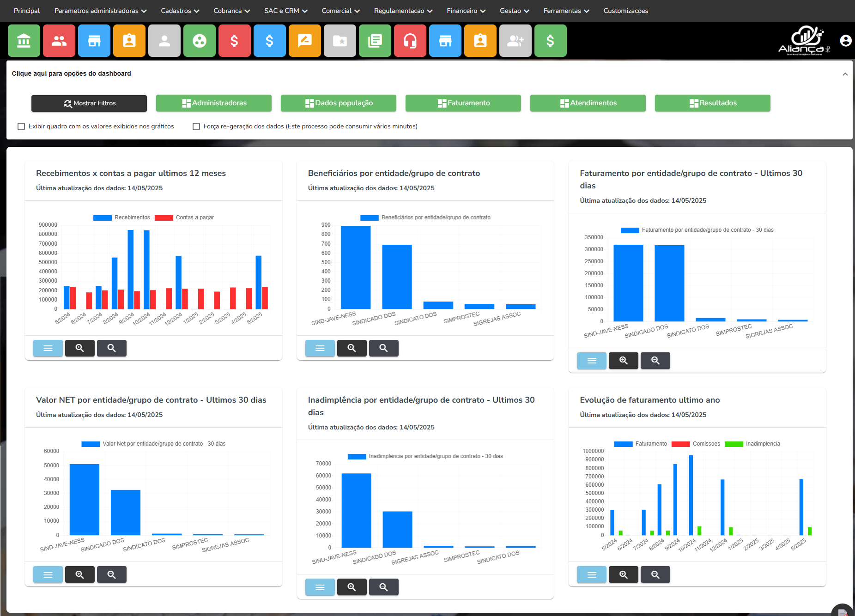Expand the Financeiro dropdown
Screen dimensions: 855x616
465,11
